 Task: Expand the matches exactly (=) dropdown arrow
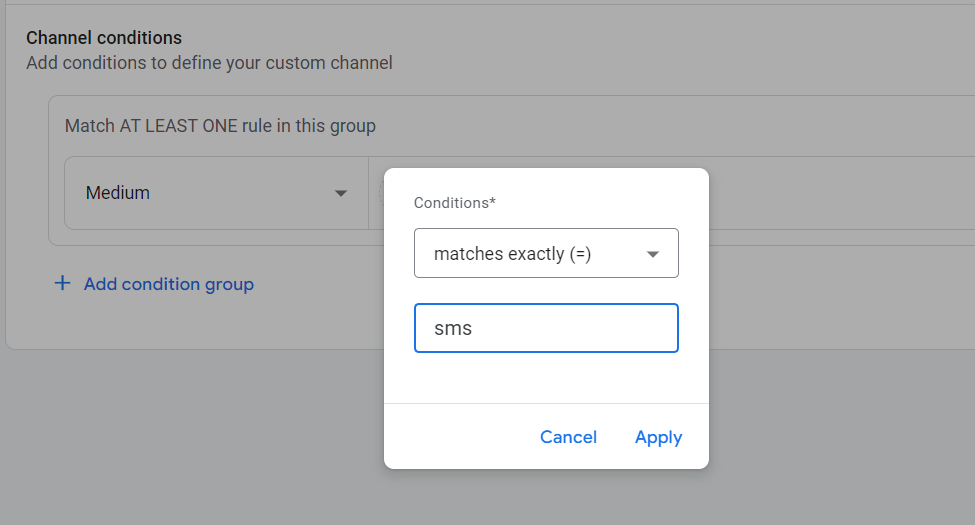[653, 254]
